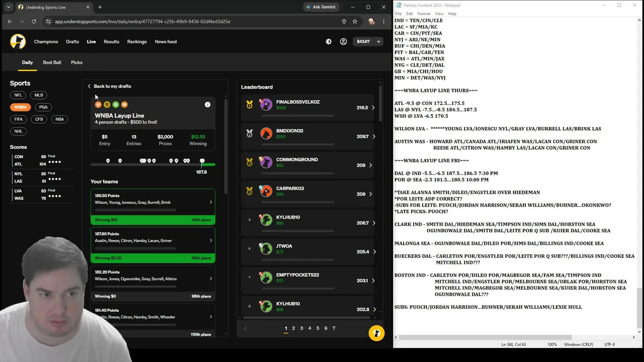Open a new Chrome tab
644x362 pixels.
point(100,7)
